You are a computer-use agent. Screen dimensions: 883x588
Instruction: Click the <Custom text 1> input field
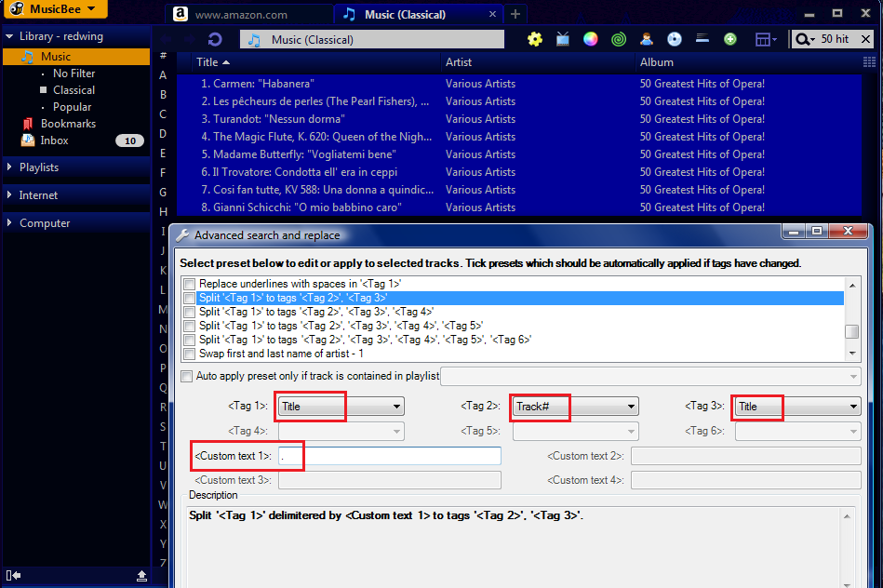click(x=389, y=456)
